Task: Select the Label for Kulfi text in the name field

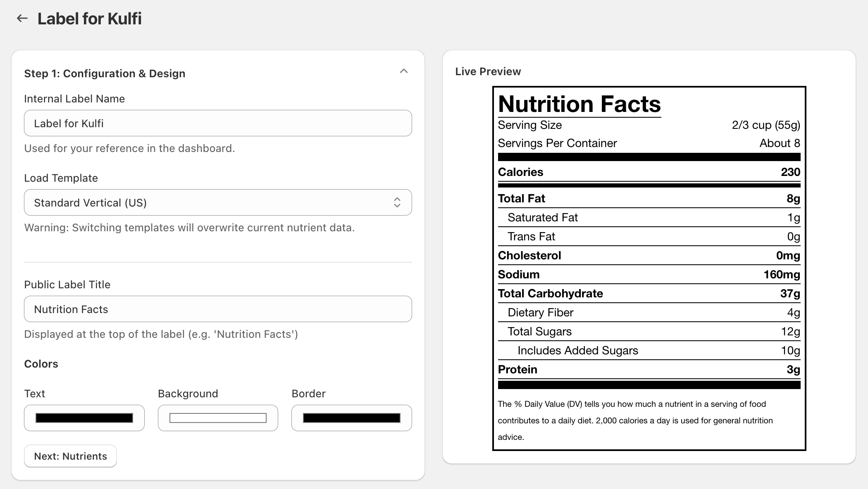Action: (69, 123)
